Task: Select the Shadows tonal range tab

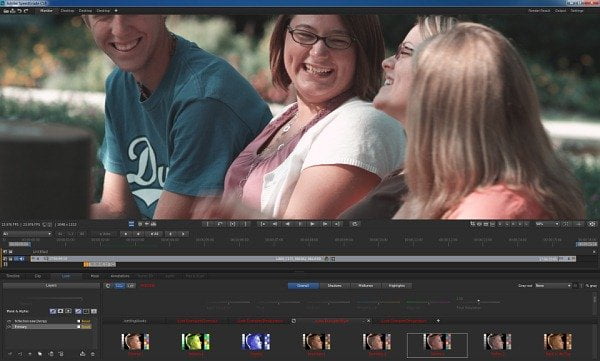Action: [334, 286]
